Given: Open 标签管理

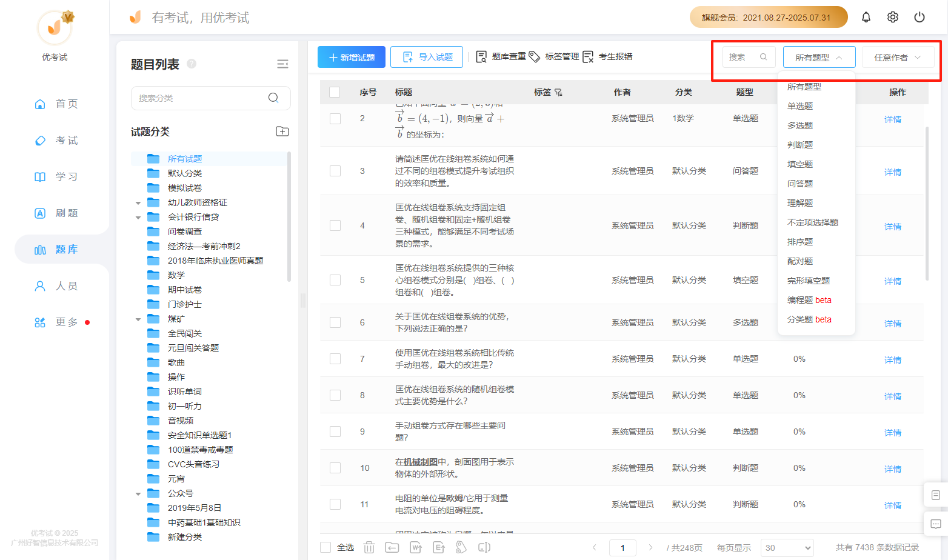Looking at the screenshot, I should click(554, 56).
